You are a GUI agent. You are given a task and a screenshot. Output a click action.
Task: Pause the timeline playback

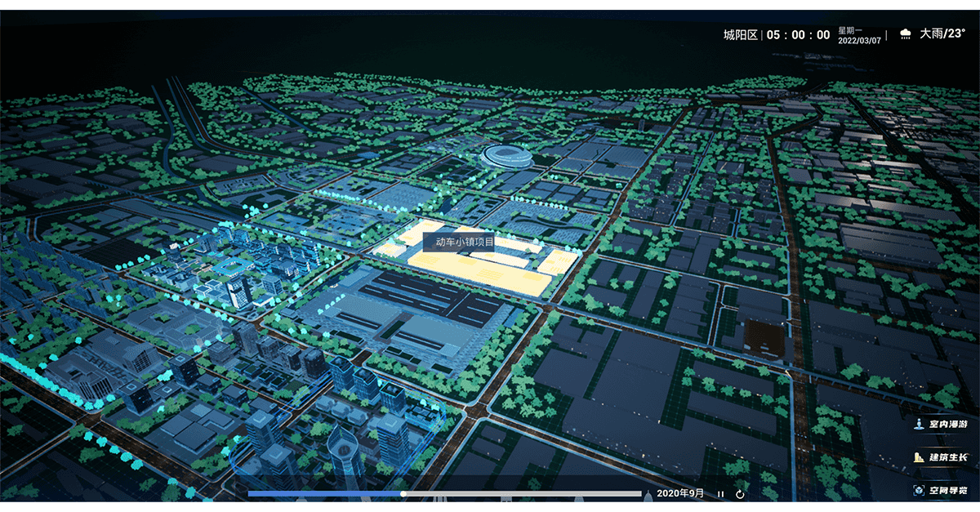coord(720,493)
